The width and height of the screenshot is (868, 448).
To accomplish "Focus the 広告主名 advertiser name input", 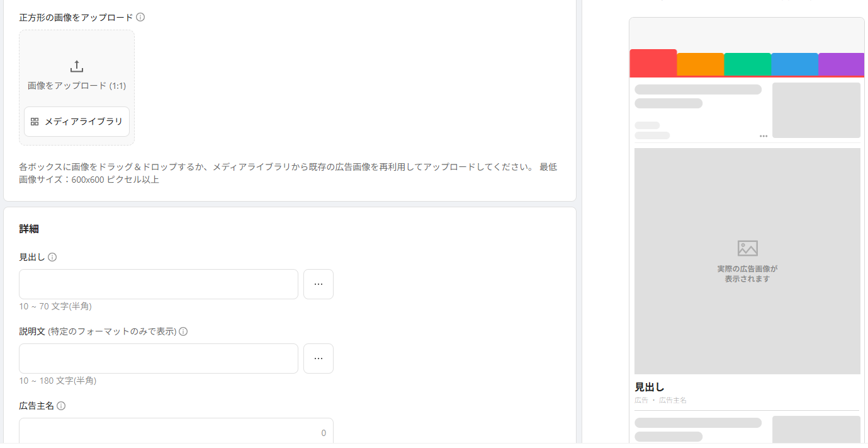I will [176, 432].
